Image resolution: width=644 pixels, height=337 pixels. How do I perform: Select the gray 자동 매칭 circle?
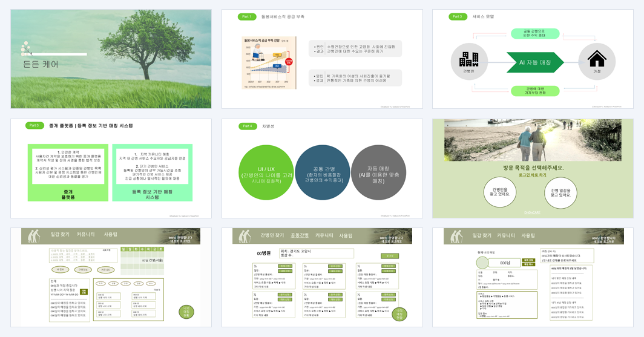coord(379,172)
